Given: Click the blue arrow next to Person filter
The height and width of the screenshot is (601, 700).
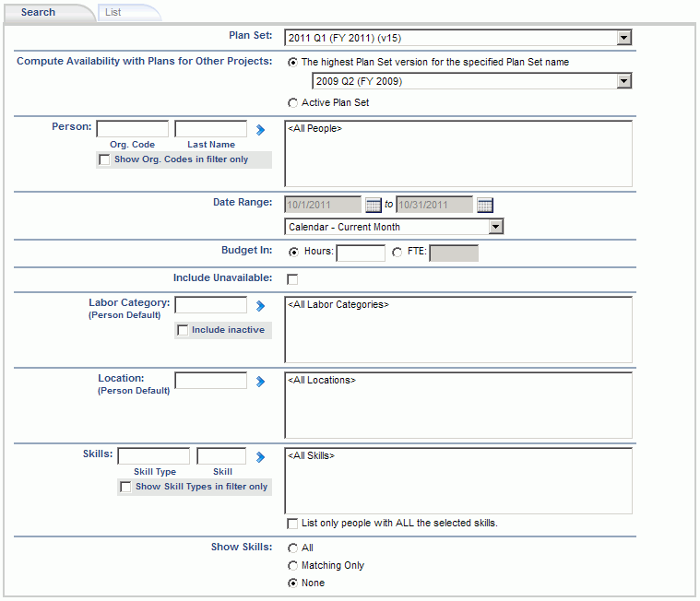Looking at the screenshot, I should click(260, 130).
